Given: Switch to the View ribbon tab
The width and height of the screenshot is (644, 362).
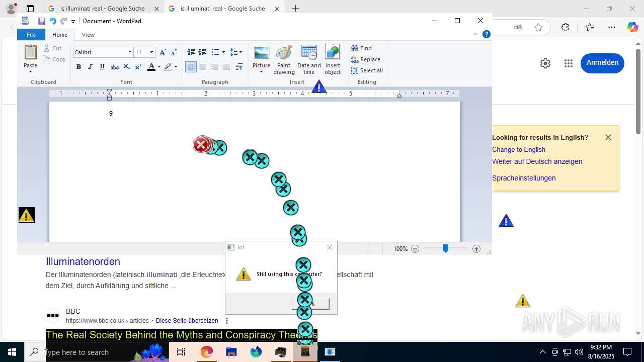Looking at the screenshot, I should pyautogui.click(x=88, y=35).
